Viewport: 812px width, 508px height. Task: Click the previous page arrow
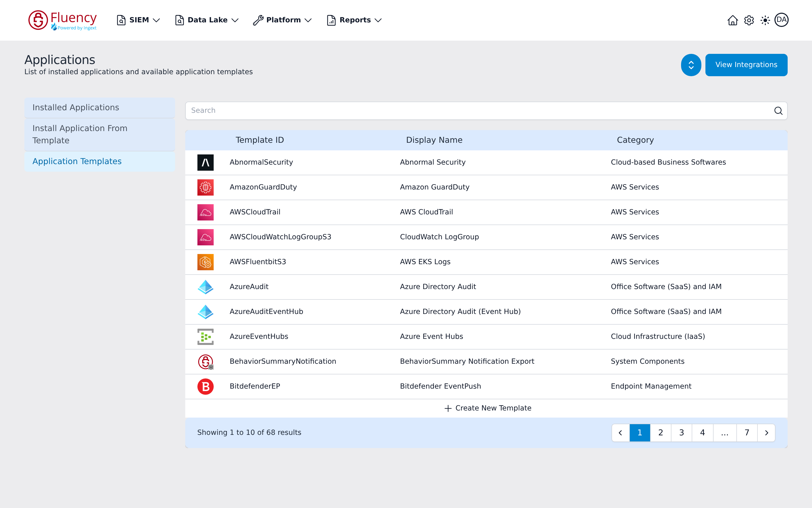click(620, 433)
